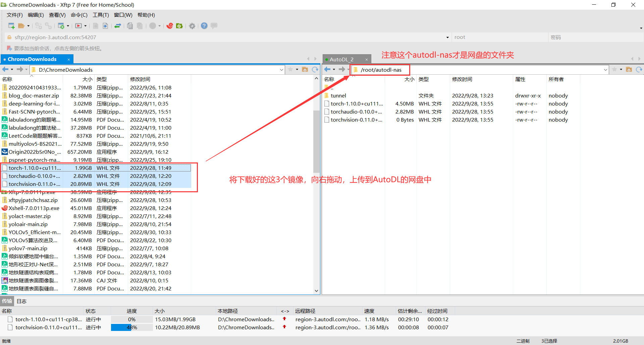Click remote pane home folder icon

point(629,69)
